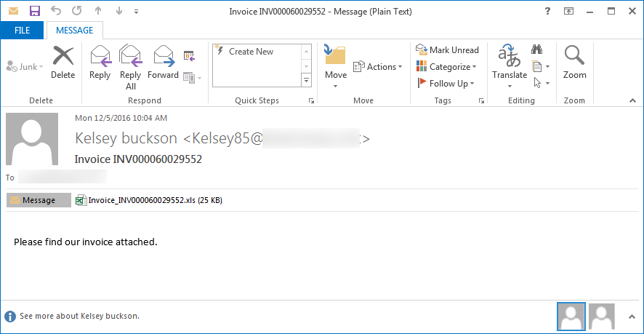Click the body text Please find our invoice attached
The width and height of the screenshot is (644, 334).
point(86,242)
